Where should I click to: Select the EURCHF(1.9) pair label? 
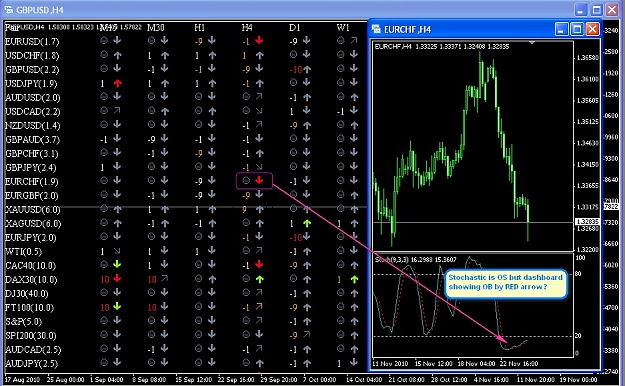31,182
